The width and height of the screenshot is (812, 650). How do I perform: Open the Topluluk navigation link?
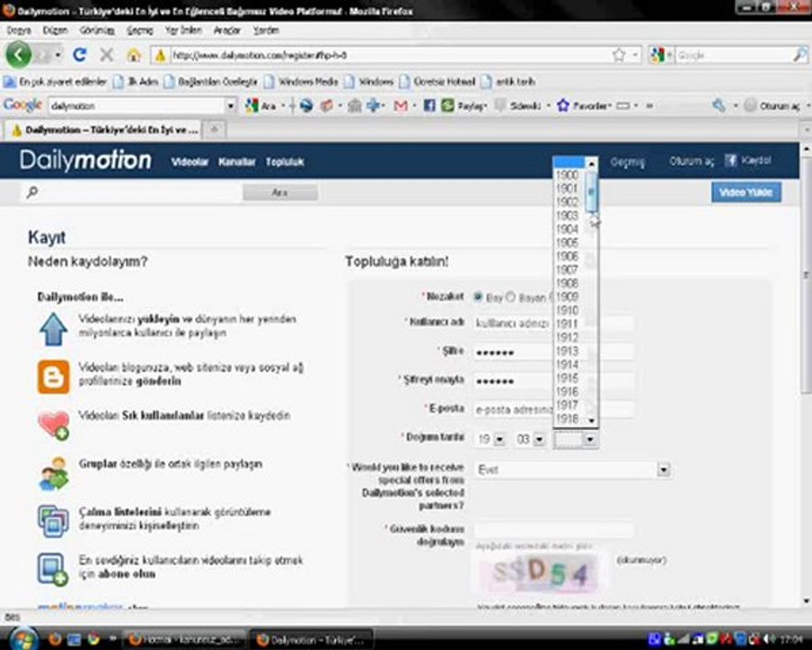pyautogui.click(x=285, y=162)
